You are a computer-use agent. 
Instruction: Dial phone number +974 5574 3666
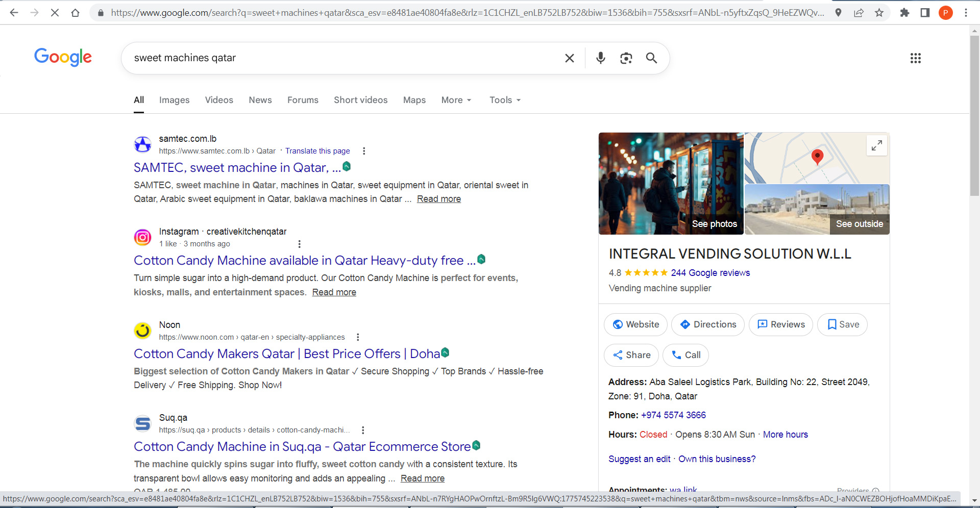pos(673,415)
